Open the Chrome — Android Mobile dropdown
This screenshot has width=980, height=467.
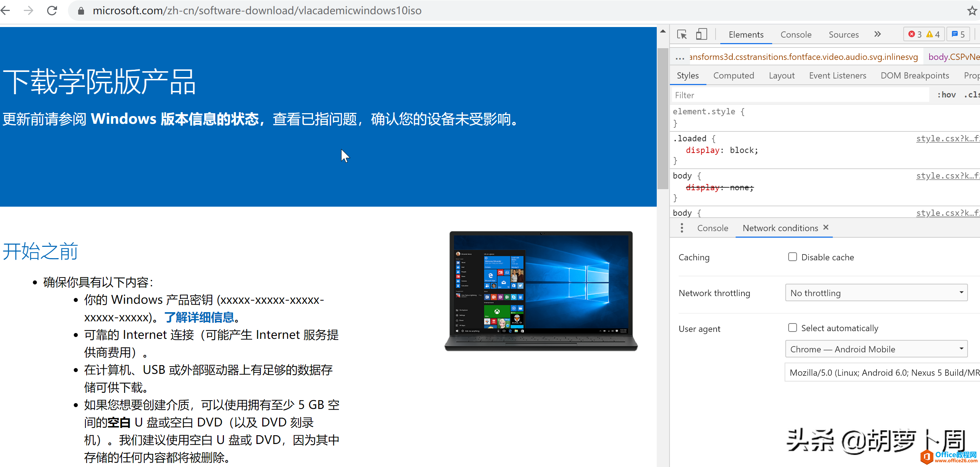click(876, 349)
